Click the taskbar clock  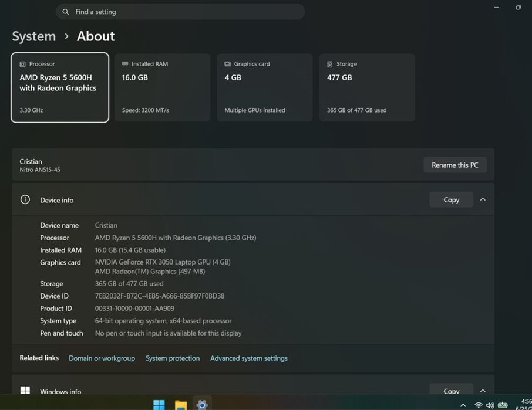(x=524, y=405)
